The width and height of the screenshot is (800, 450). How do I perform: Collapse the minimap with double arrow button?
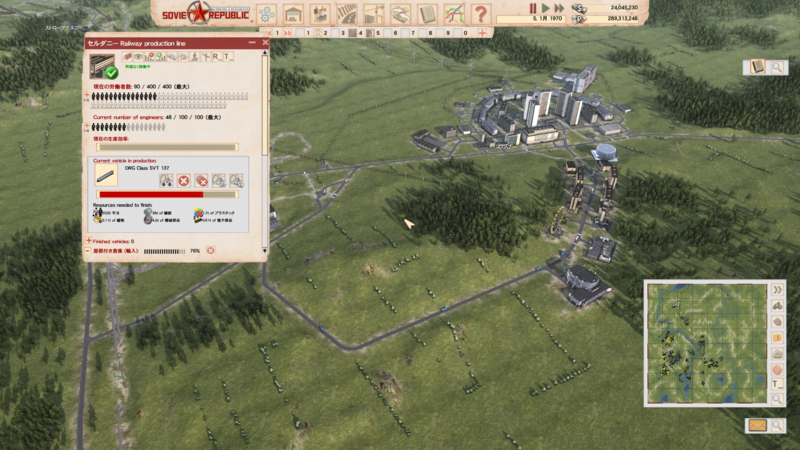click(x=777, y=290)
